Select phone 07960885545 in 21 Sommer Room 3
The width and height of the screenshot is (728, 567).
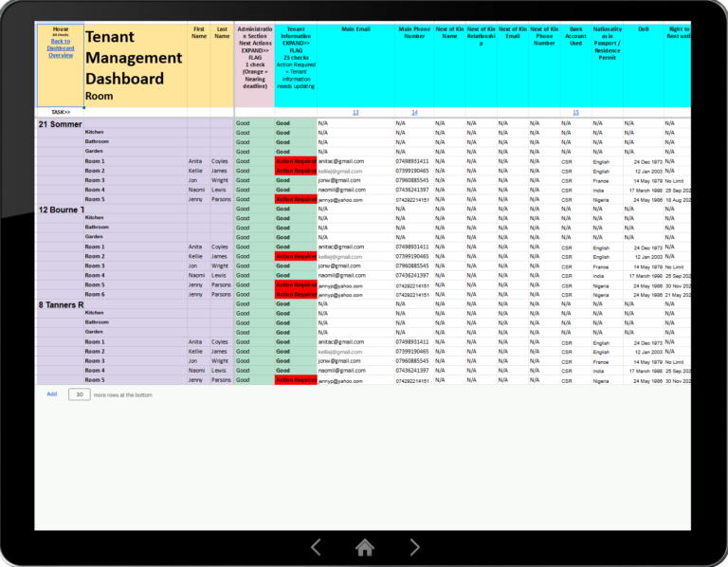[x=414, y=180]
